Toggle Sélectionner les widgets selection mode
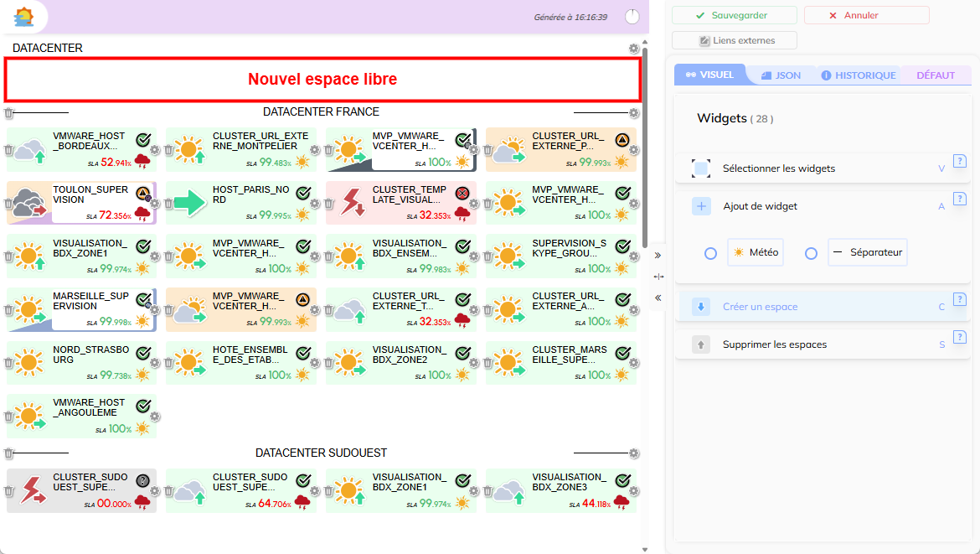This screenshot has height=554, width=980. 701,168
